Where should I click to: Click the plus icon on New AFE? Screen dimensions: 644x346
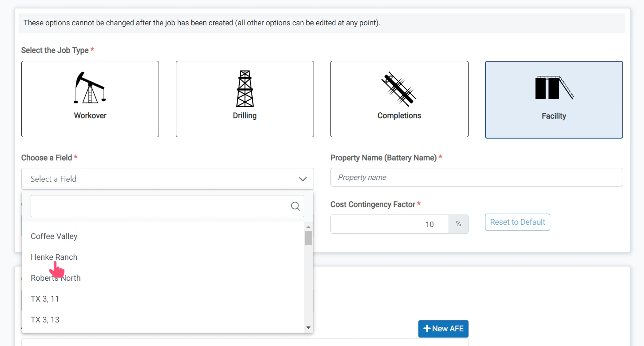pyautogui.click(x=427, y=329)
